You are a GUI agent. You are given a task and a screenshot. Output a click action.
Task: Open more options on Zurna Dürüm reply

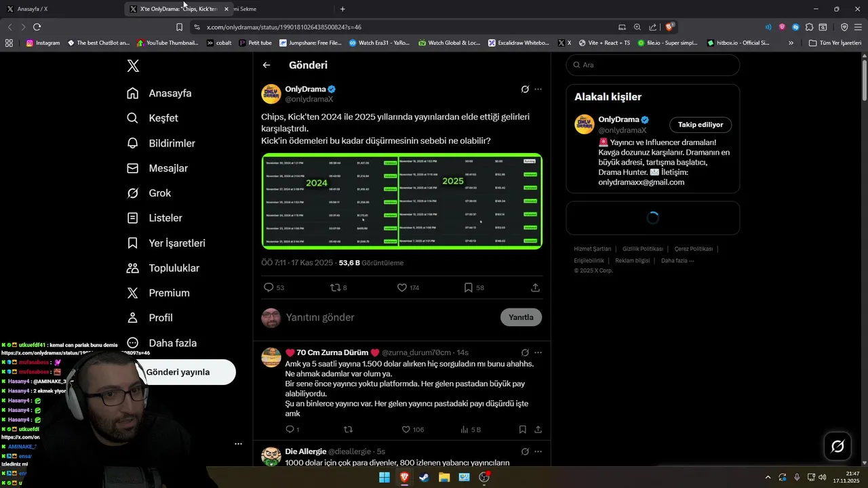(538, 352)
